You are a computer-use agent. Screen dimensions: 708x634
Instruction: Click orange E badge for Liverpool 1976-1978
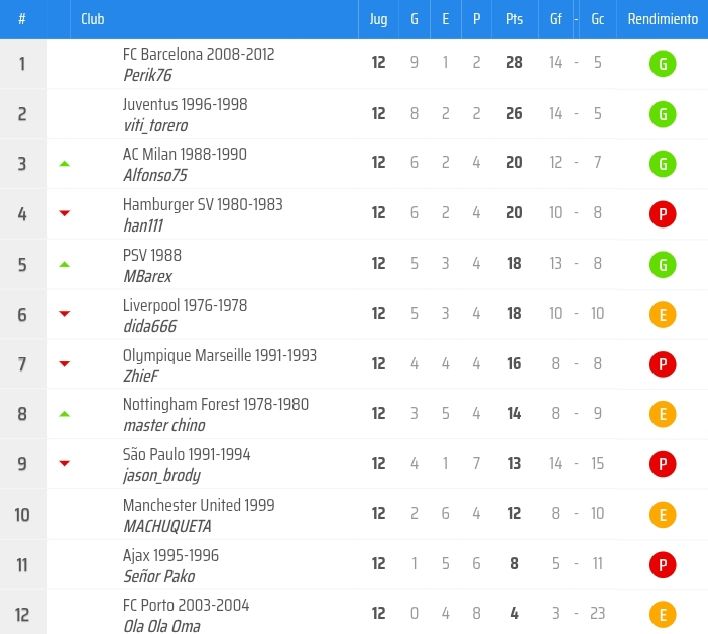(x=662, y=315)
